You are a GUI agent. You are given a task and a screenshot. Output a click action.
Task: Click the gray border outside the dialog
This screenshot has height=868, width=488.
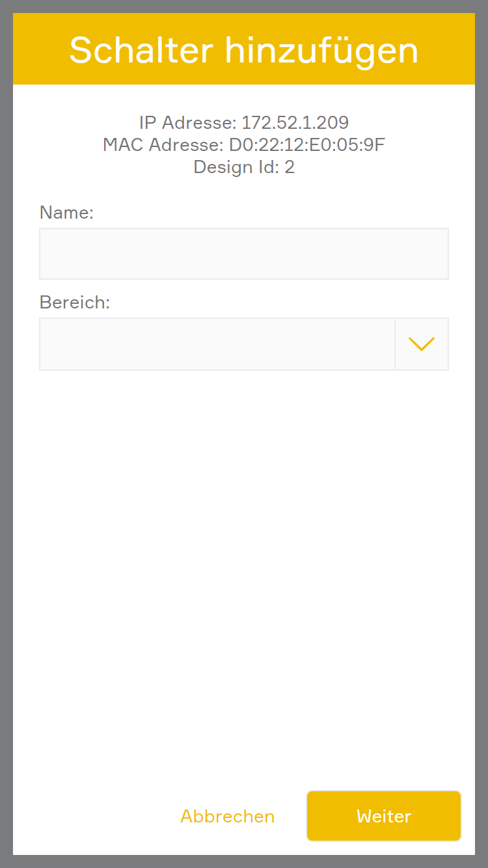tap(6, 434)
